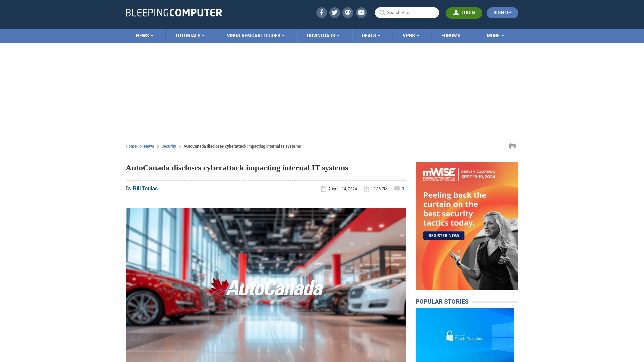Screen dimensions: 644x362
Task: Expand the Downloads dropdown menu
Action: [x=323, y=36]
